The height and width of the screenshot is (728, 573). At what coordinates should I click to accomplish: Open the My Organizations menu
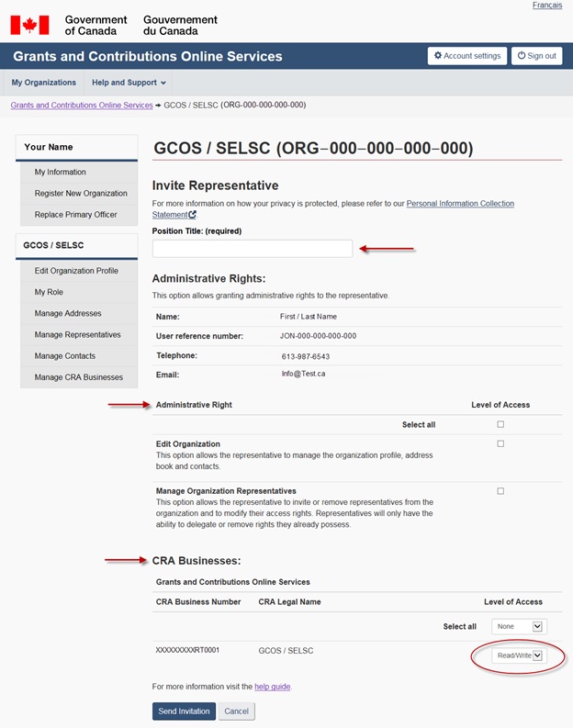43,83
